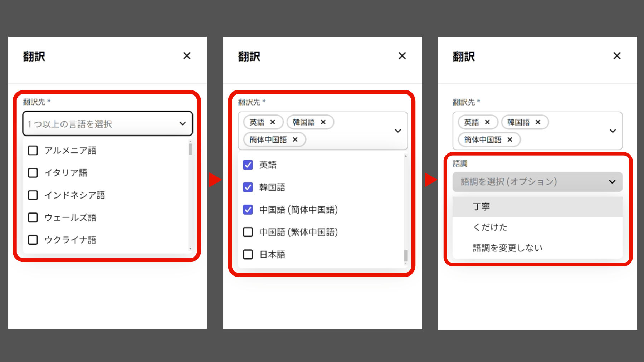Remove the 韓国語 chip in the right panel

tap(538, 122)
